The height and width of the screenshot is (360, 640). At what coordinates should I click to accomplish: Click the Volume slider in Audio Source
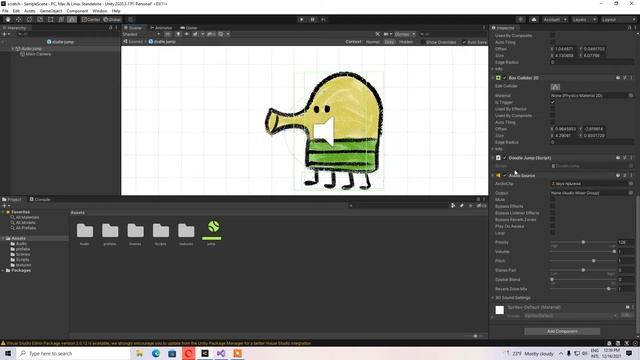[583, 251]
